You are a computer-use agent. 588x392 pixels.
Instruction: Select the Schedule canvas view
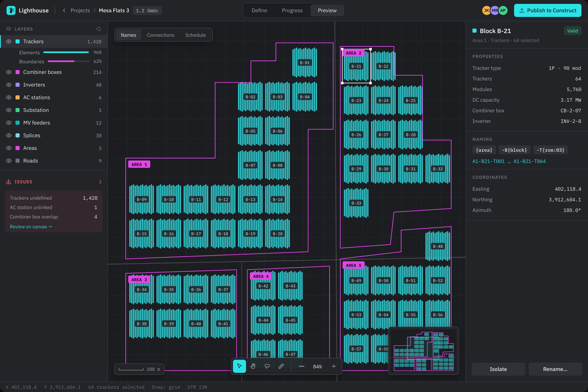coord(195,35)
